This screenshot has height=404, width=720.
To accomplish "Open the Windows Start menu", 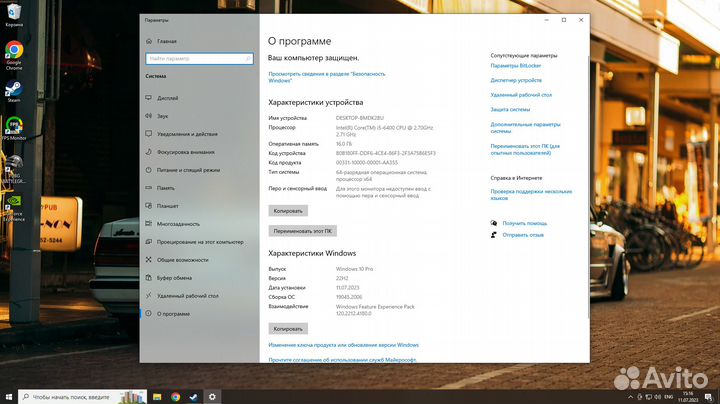I will click(x=9, y=397).
